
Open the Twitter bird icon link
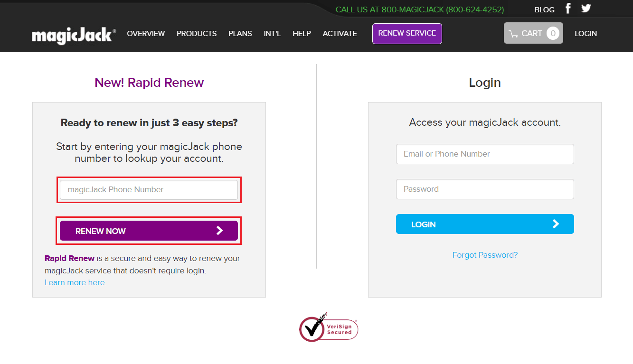[x=586, y=9]
